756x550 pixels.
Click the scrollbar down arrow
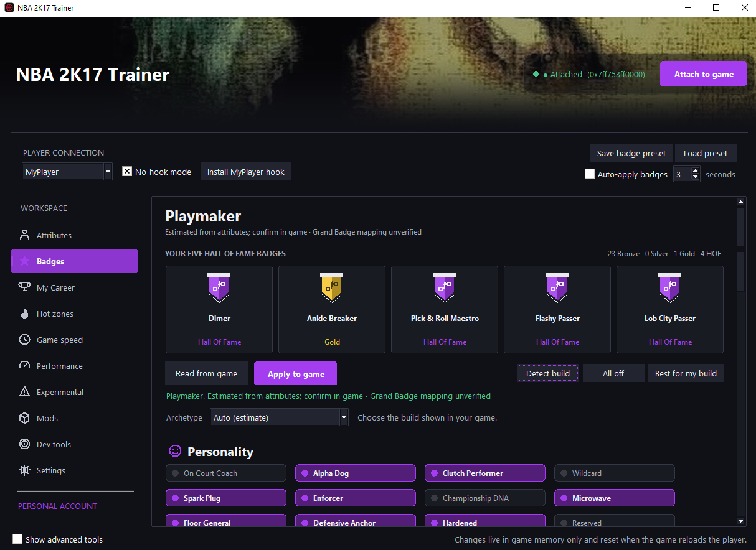pyautogui.click(x=740, y=521)
